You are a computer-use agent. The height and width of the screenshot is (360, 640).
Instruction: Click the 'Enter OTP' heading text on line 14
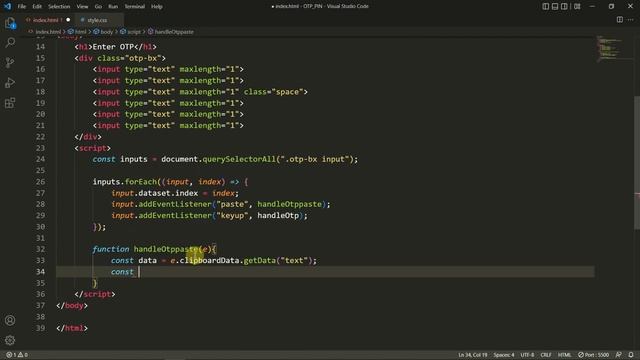click(x=113, y=47)
